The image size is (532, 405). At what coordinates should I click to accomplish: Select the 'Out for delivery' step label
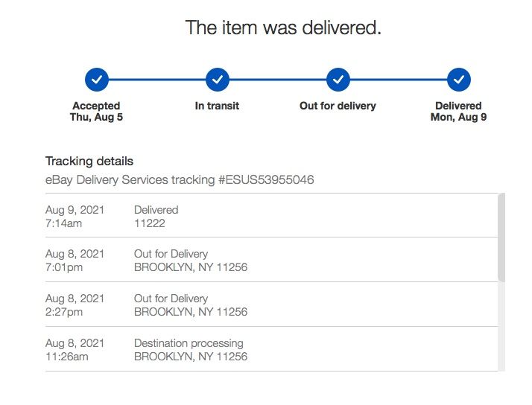(338, 106)
